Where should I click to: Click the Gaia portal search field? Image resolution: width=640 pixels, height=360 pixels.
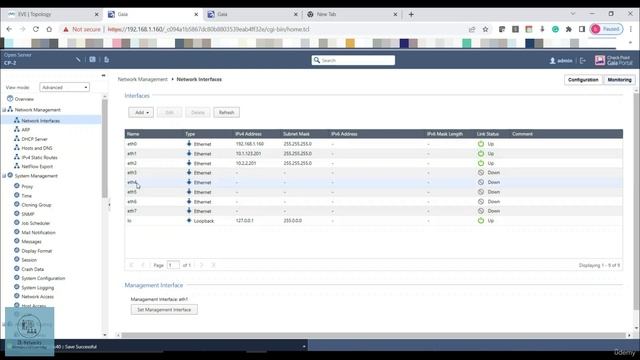pyautogui.click(x=353, y=60)
